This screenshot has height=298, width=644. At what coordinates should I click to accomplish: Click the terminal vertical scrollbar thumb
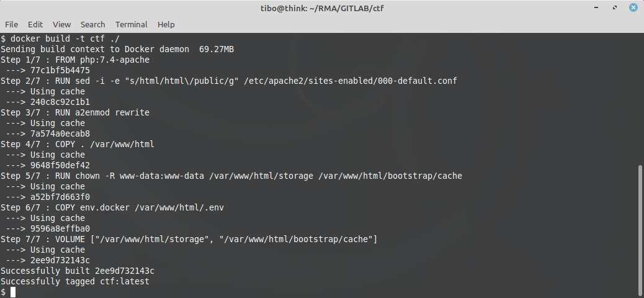pyautogui.click(x=641, y=231)
